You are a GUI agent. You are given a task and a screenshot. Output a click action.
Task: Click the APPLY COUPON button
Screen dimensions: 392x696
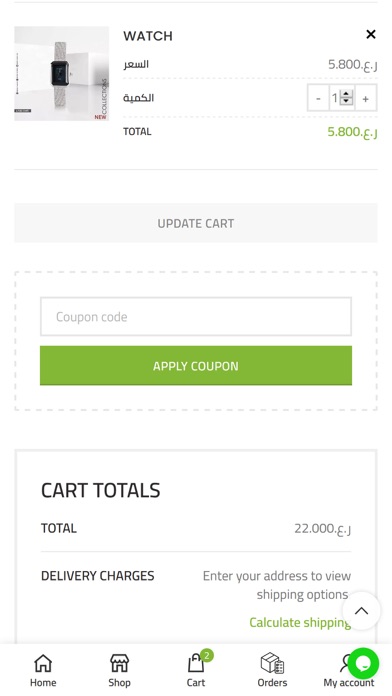pos(196,366)
